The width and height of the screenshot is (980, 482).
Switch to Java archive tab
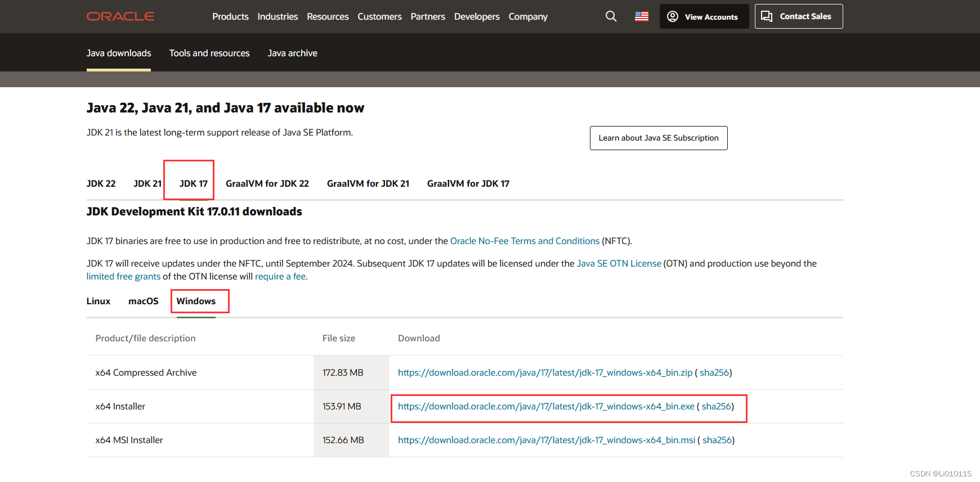click(x=293, y=53)
